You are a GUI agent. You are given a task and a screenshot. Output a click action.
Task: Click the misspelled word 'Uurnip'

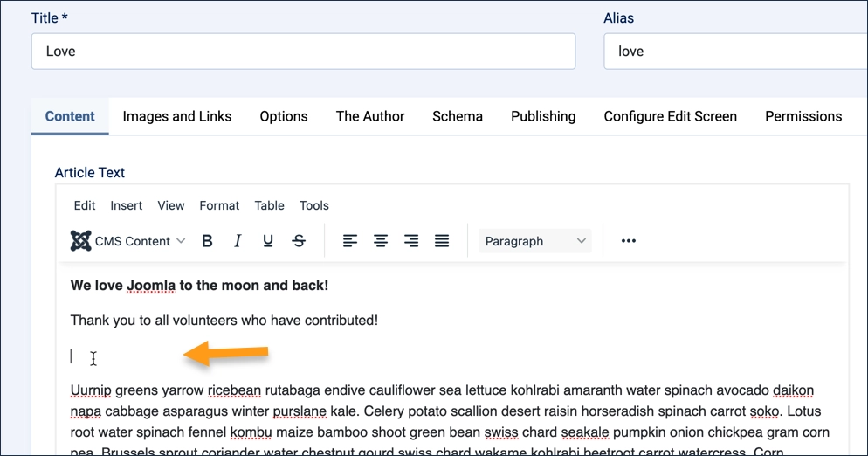coord(91,390)
